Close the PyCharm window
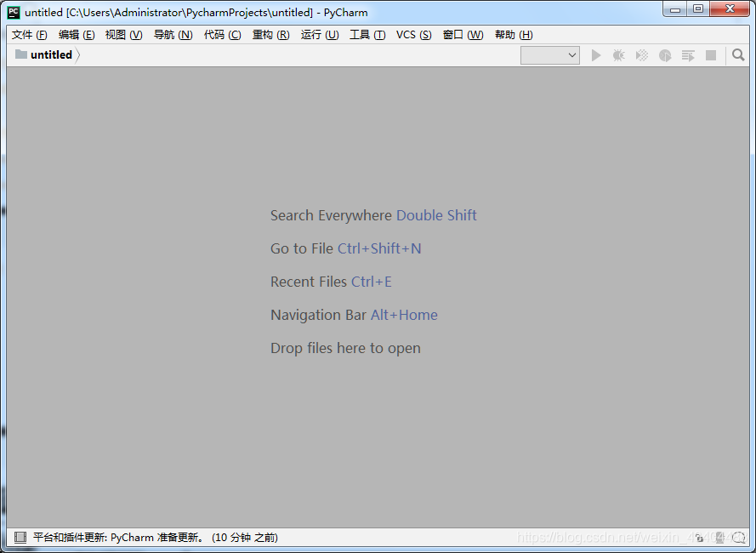This screenshot has height=553, width=756. click(x=730, y=9)
